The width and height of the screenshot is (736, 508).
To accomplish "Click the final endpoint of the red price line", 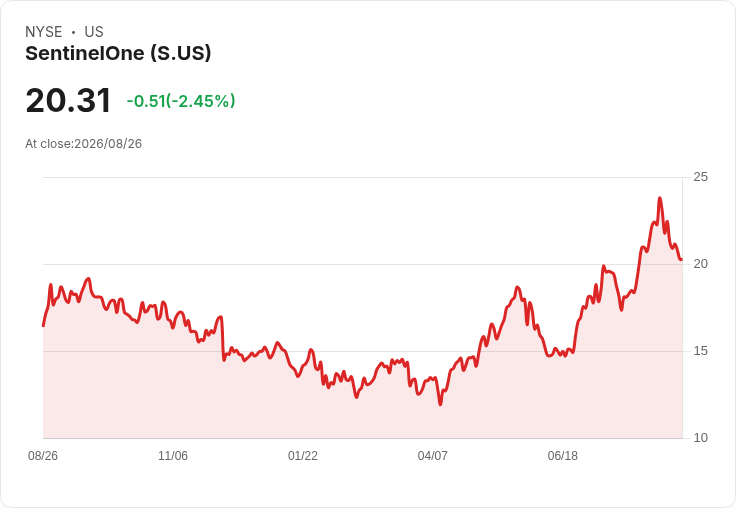I will [x=681, y=259].
